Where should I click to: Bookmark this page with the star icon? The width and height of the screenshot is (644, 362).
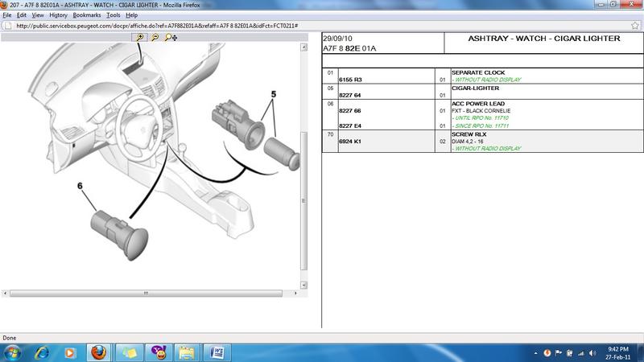coord(635,26)
